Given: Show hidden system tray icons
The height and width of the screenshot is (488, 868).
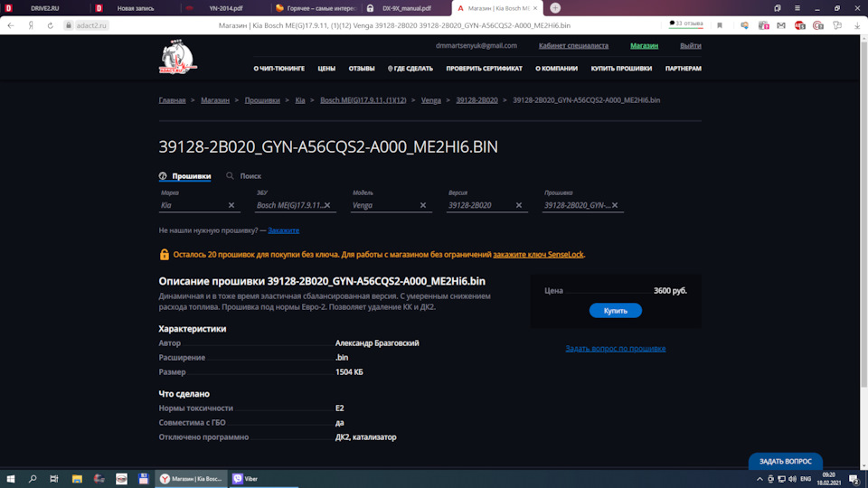Looking at the screenshot, I should point(759,479).
